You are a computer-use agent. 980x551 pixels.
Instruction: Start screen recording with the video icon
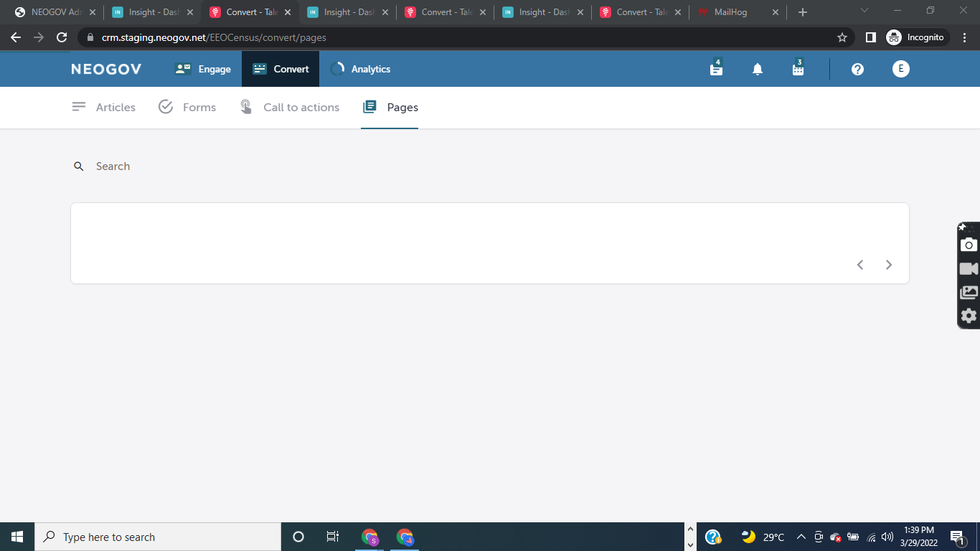pyautogui.click(x=968, y=268)
